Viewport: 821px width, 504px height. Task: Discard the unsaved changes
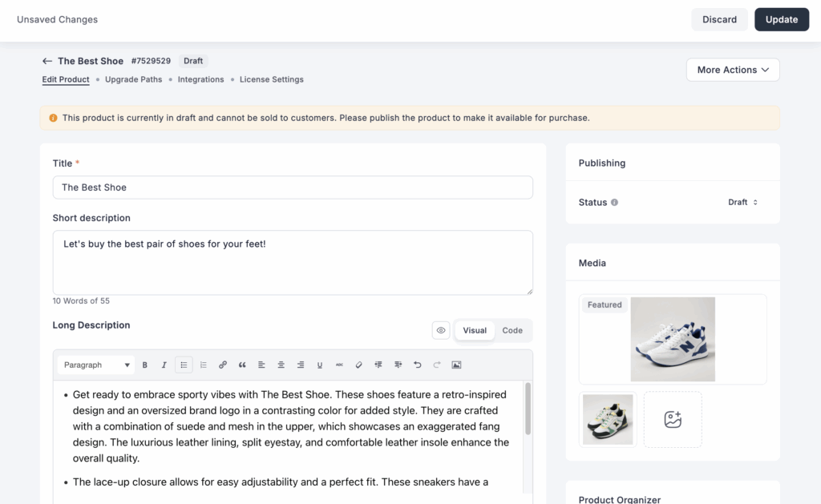point(718,19)
